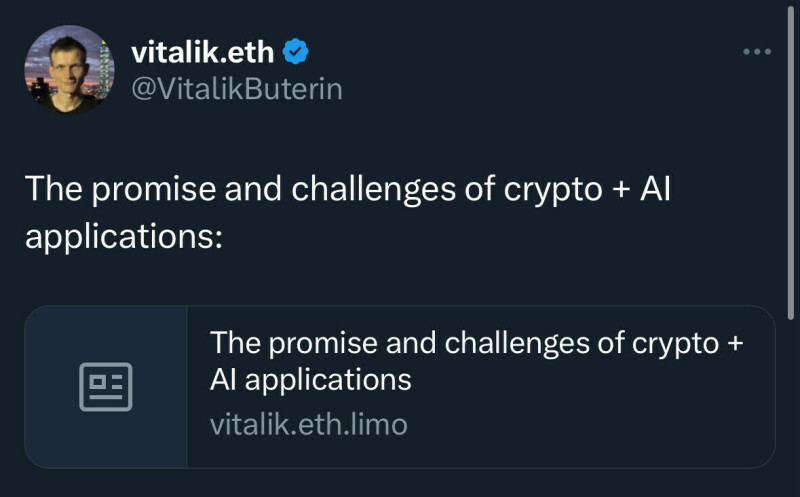Screen dimensions: 800x497
Task: Click the word "applications:" in the tweet body
Action: [x=122, y=239]
